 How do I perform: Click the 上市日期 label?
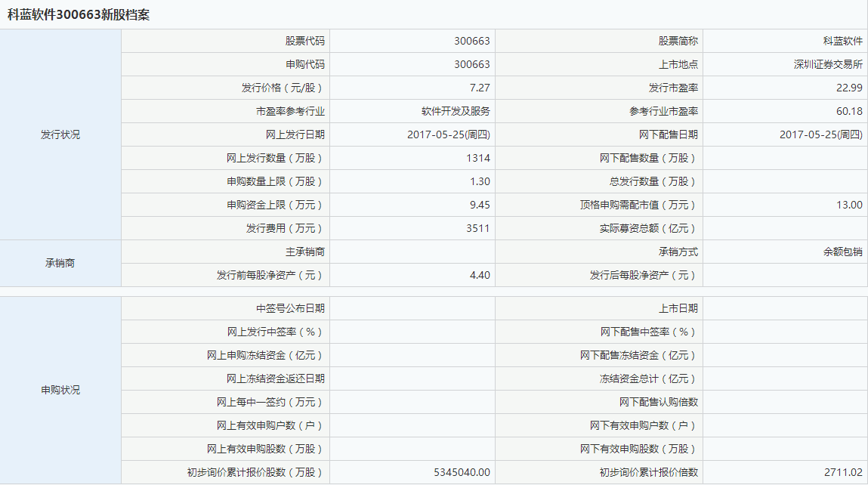(678, 308)
